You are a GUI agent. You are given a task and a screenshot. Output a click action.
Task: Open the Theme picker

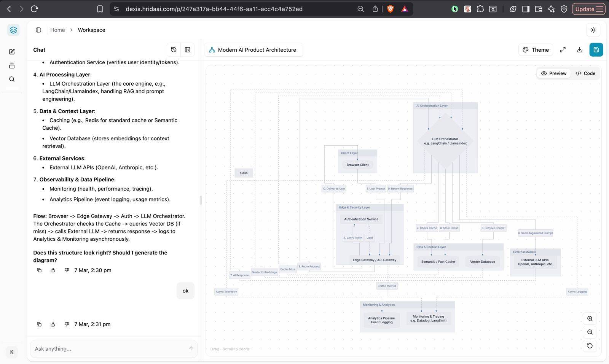536,50
